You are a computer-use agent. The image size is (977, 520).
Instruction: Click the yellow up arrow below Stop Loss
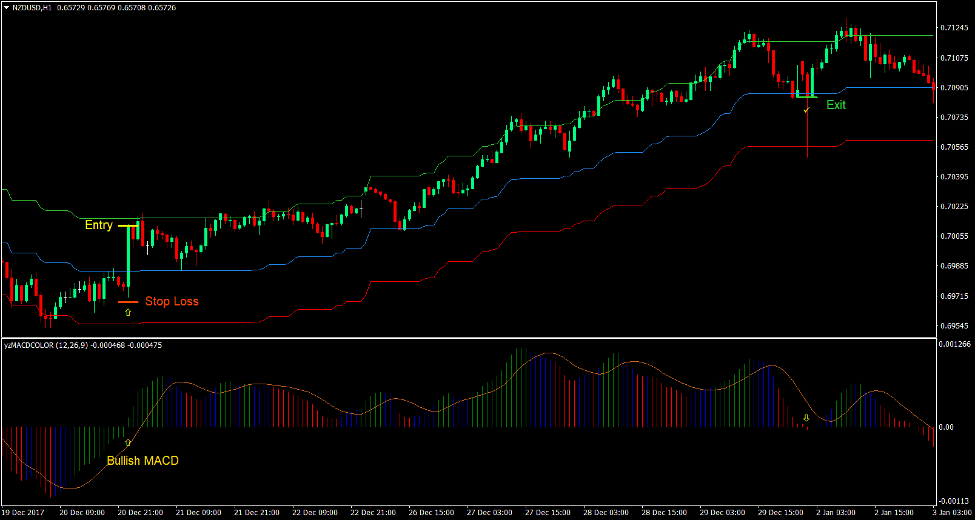(x=127, y=313)
